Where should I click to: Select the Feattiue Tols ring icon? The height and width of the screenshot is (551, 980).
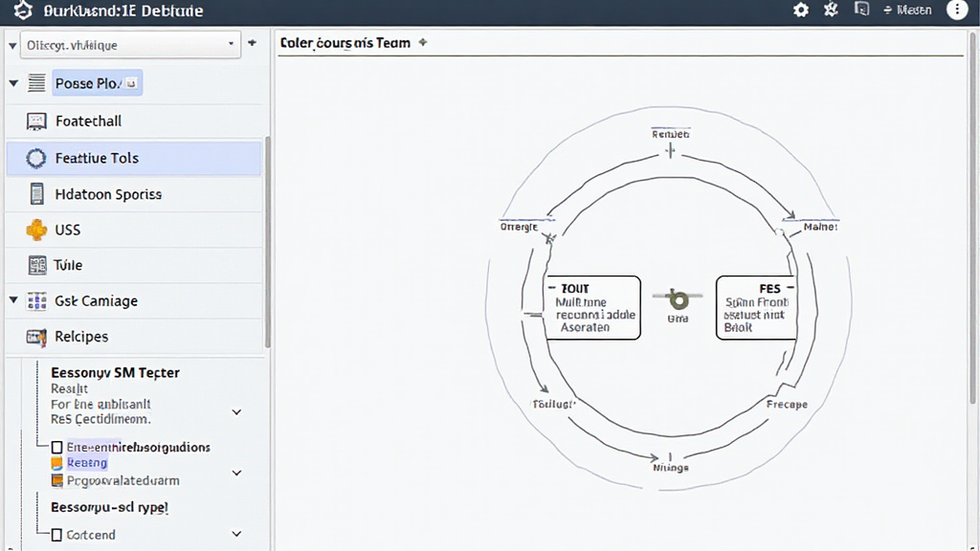pos(37,158)
